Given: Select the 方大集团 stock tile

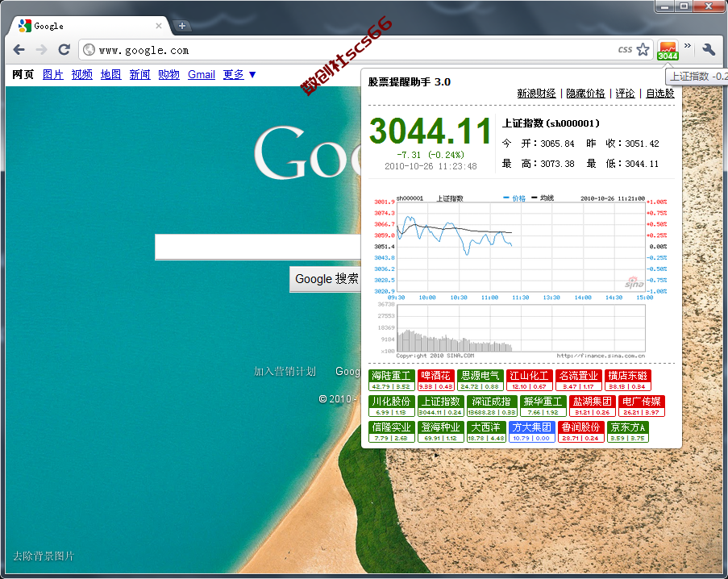Looking at the screenshot, I should pos(531,431).
